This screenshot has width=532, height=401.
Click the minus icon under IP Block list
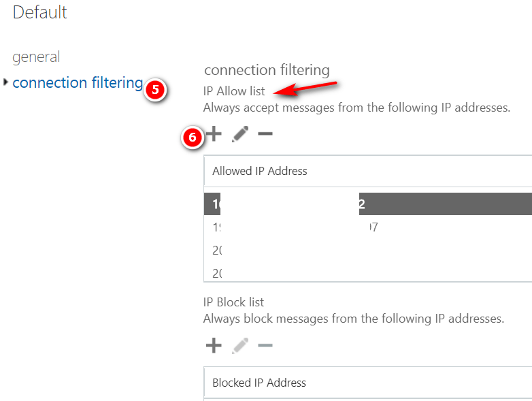pos(265,346)
